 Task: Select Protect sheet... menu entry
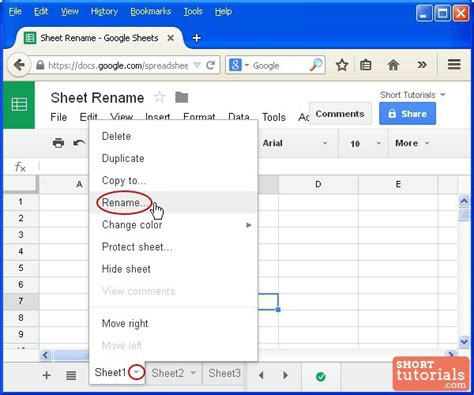[173, 247]
